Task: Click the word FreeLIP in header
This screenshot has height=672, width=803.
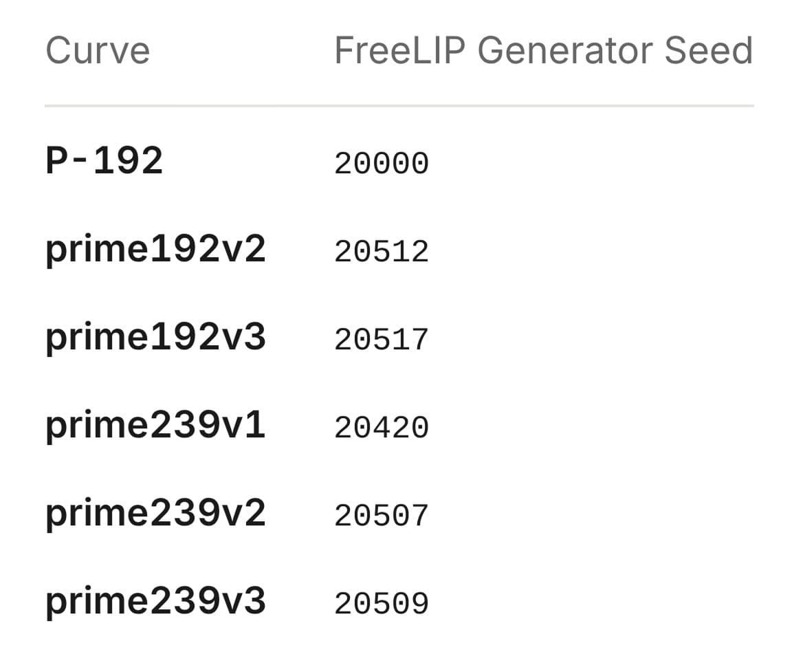Action: point(400,51)
